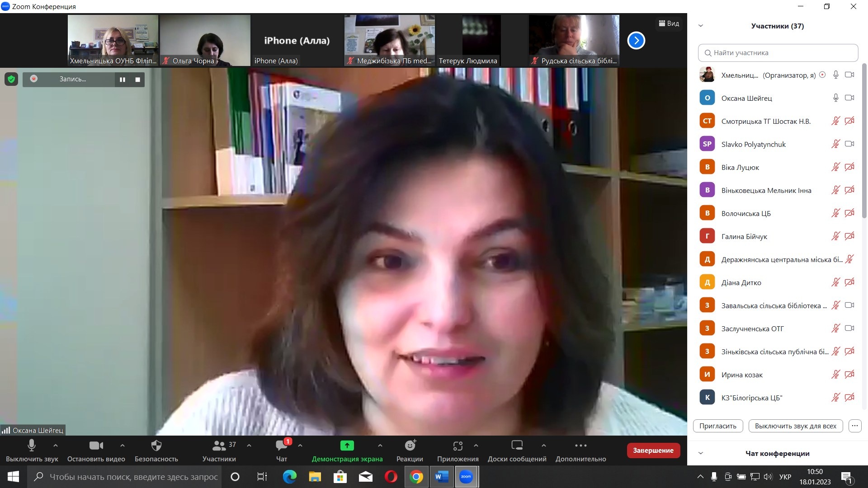Expand video options arrow beside camera
The image size is (868, 488).
point(123,446)
